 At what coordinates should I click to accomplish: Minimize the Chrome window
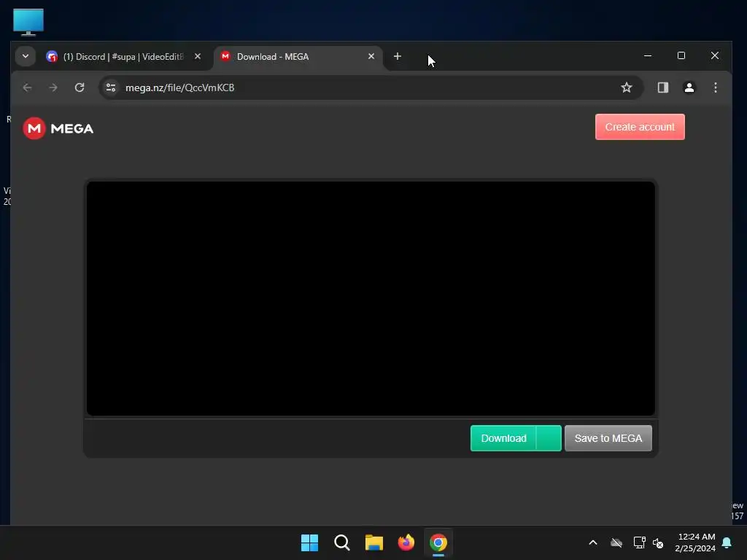[x=648, y=55]
